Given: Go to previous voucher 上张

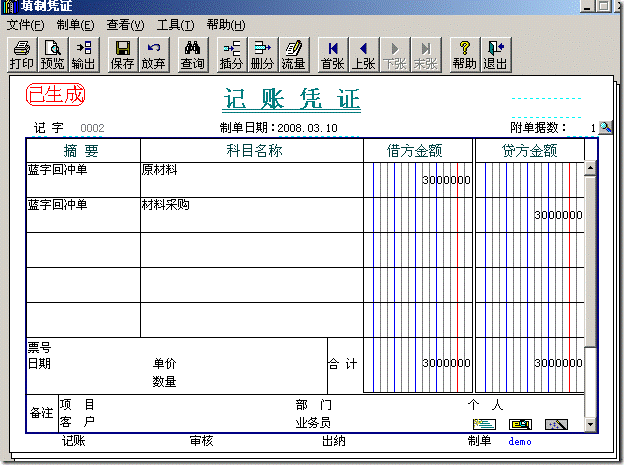Looking at the screenshot, I should pos(364,55).
